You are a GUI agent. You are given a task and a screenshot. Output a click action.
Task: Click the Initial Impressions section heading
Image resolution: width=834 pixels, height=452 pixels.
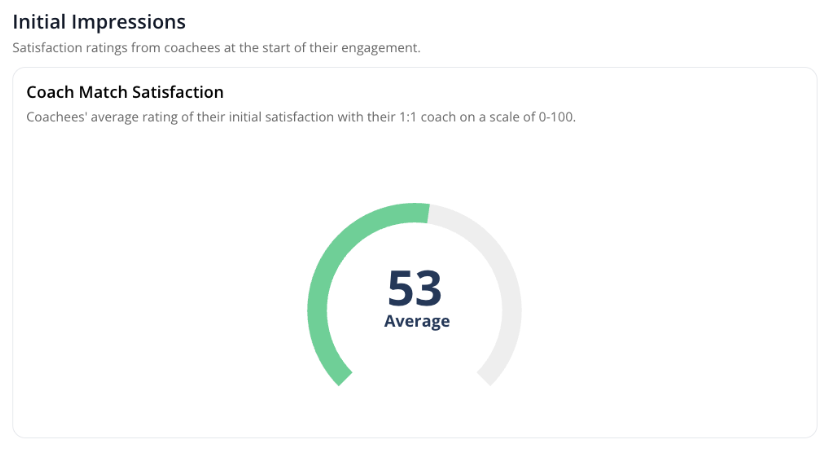point(99,21)
